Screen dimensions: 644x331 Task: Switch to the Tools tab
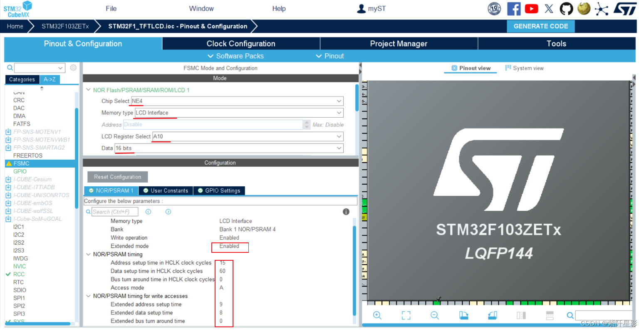click(557, 44)
